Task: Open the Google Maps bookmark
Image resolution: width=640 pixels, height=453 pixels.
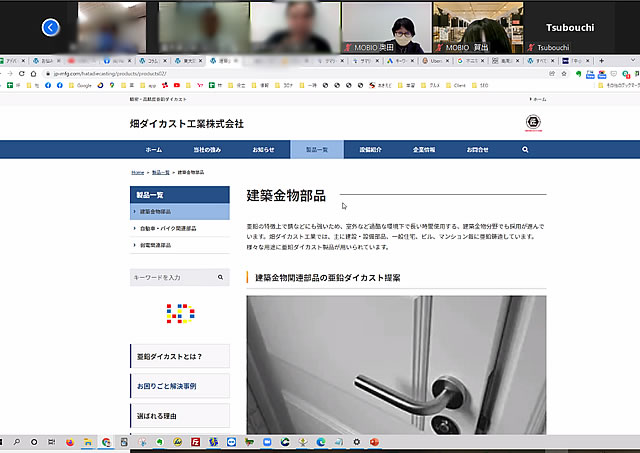Action: pyautogui.click(x=112, y=85)
